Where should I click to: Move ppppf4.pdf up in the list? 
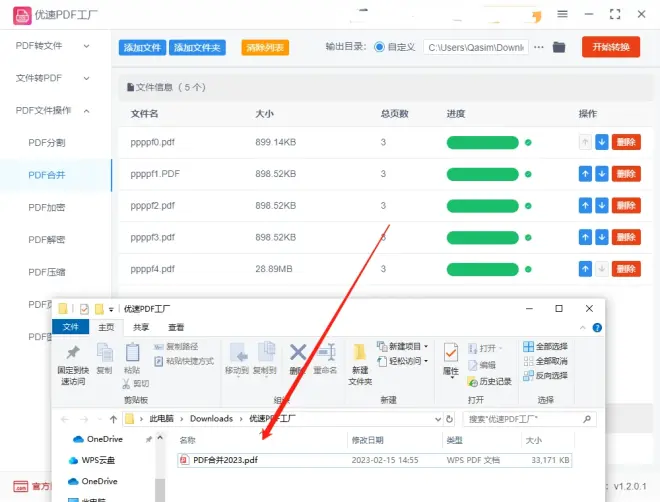point(585,269)
